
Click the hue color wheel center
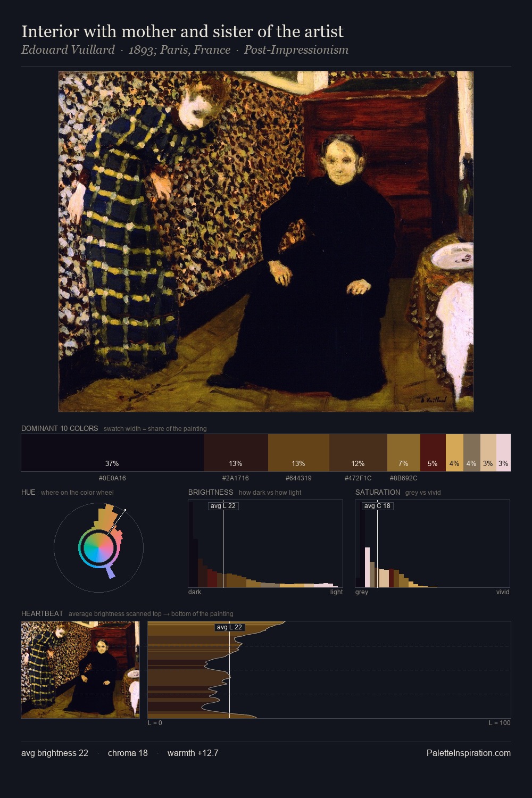pyautogui.click(x=98, y=547)
